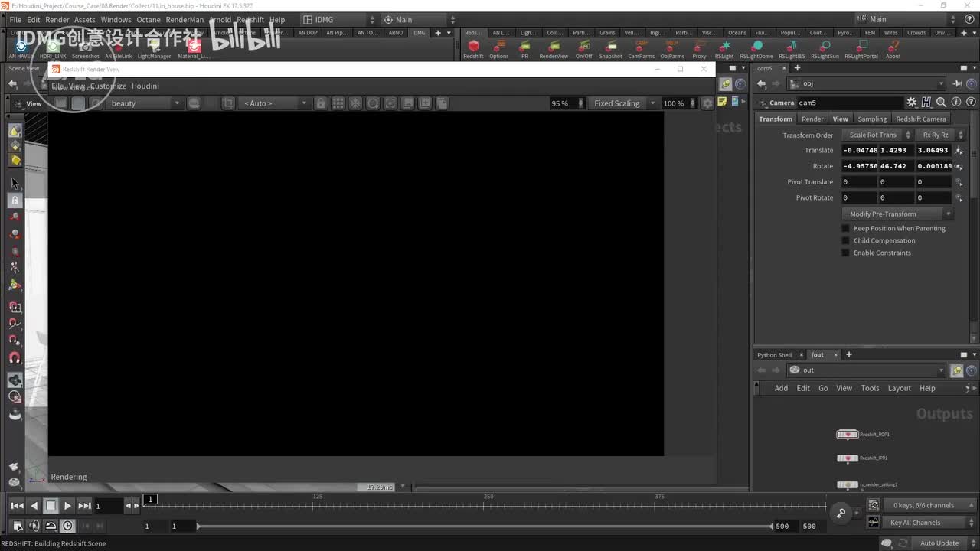Open Layout menu in network editor
Screen dimensions: 980x551
tap(899, 388)
